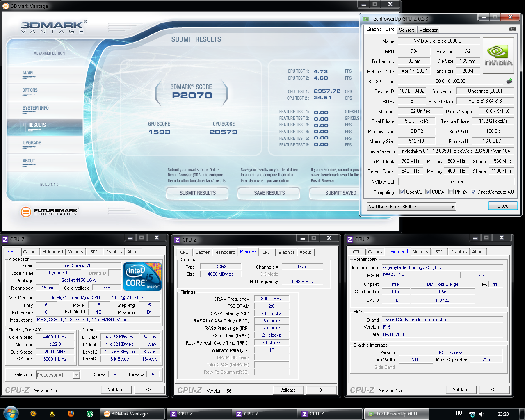525x420 pixels.
Task: Click the save BIOS icon in GPU-Z
Action: click(x=509, y=81)
